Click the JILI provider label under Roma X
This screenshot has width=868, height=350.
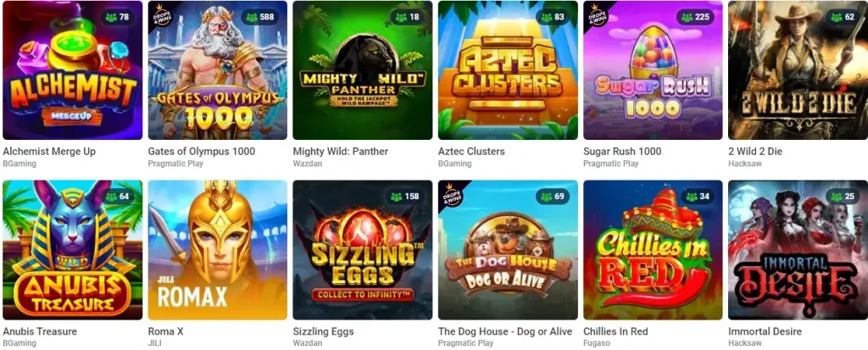[x=153, y=343]
